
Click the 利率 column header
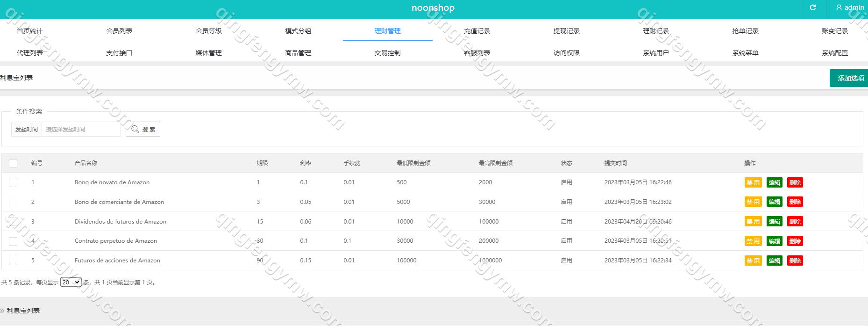pyautogui.click(x=306, y=163)
